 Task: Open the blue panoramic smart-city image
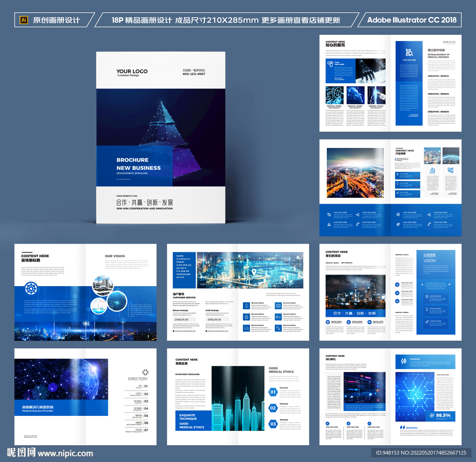pyautogui.click(x=250, y=270)
